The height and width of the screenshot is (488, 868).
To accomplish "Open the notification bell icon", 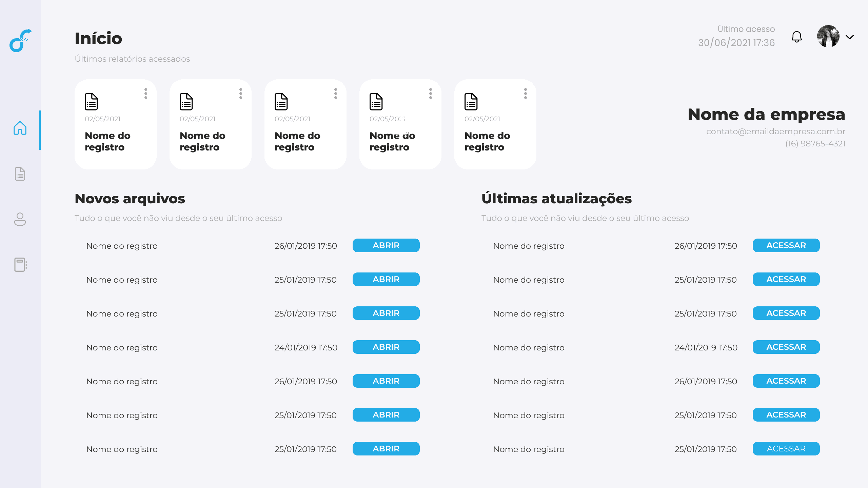I will point(796,37).
